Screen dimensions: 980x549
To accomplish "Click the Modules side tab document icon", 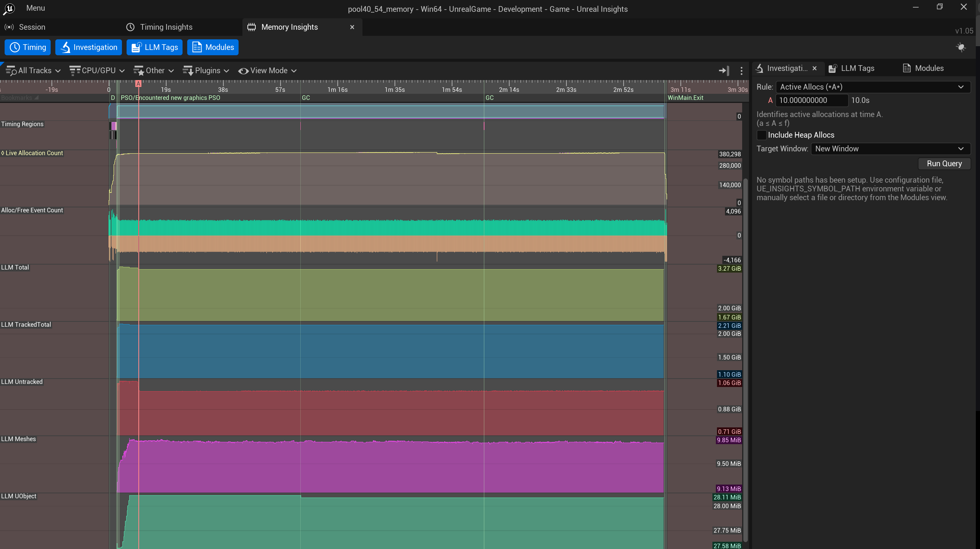I will click(907, 68).
